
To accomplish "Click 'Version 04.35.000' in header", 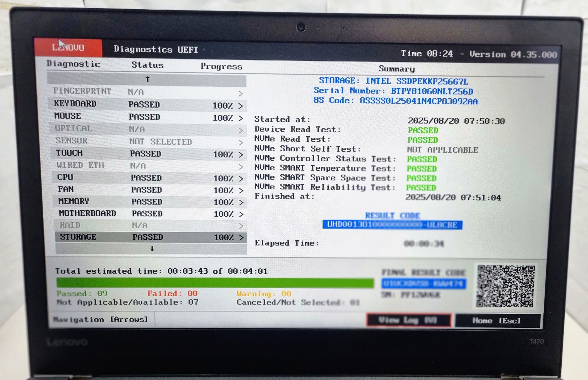I will 513,55.
